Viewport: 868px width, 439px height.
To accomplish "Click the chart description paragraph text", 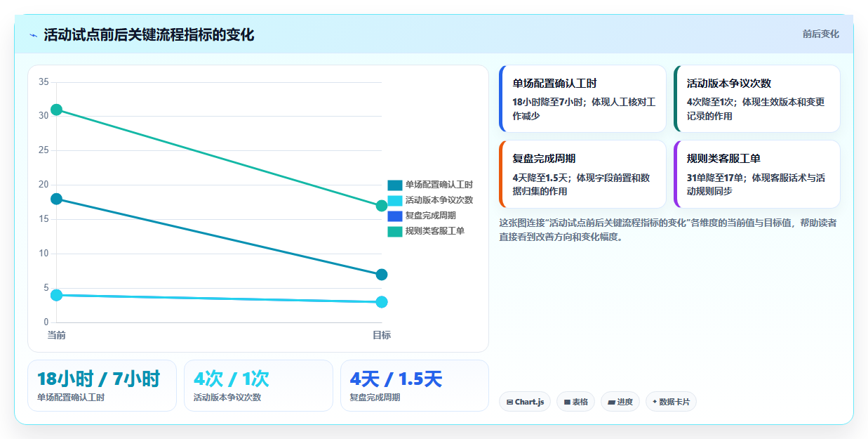I will click(667, 230).
